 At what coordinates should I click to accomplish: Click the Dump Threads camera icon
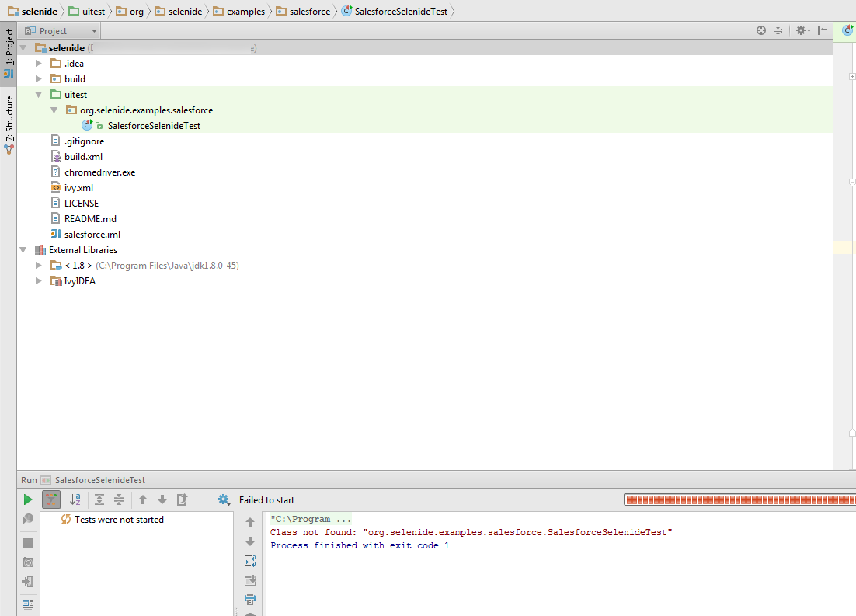(28, 562)
